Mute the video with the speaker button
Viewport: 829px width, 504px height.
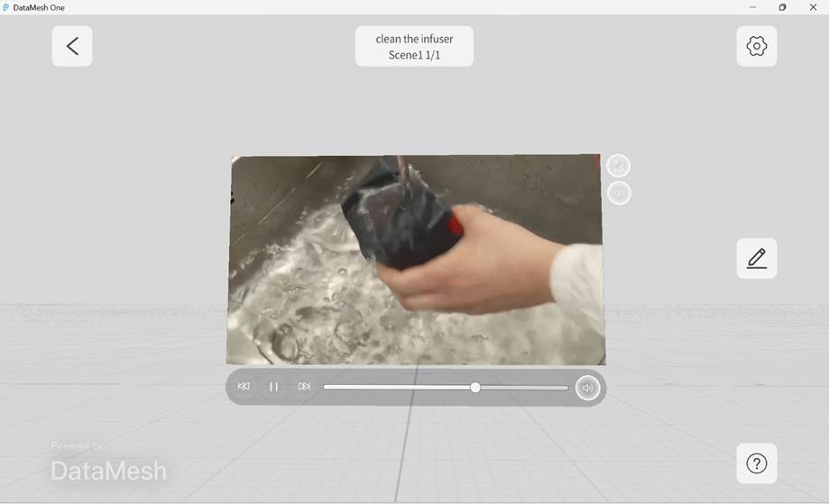click(x=587, y=388)
